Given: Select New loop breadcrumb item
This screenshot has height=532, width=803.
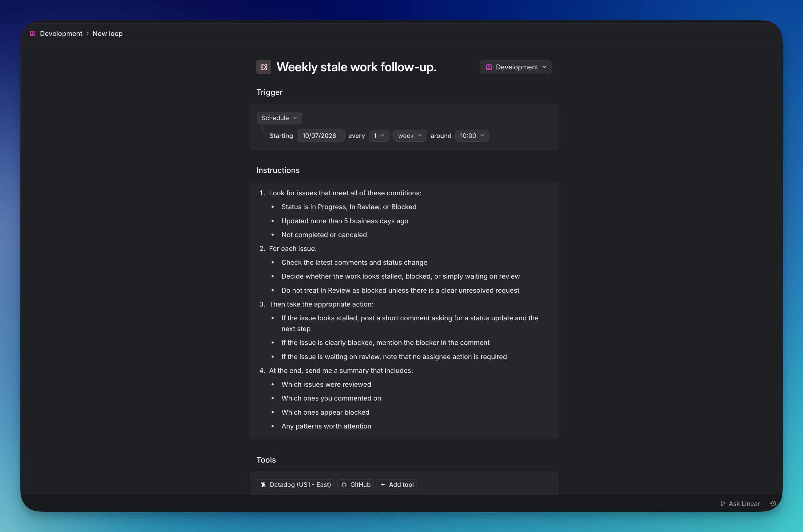Looking at the screenshot, I should pyautogui.click(x=108, y=33).
